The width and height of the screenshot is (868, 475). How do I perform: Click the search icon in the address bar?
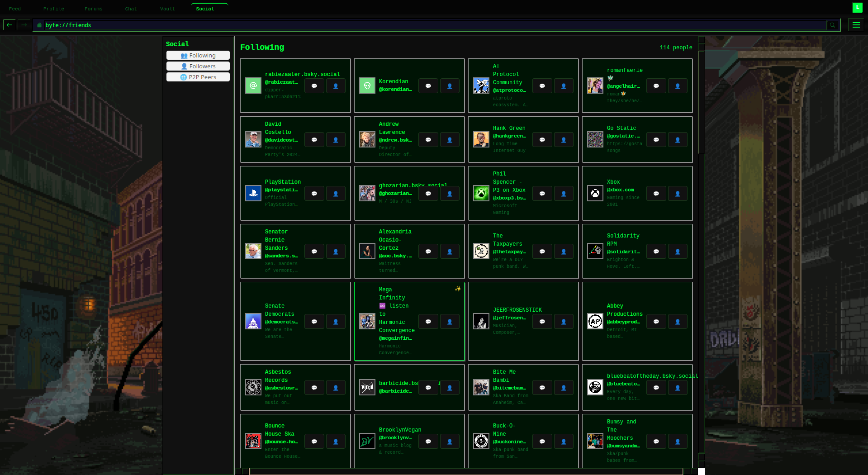tap(832, 25)
